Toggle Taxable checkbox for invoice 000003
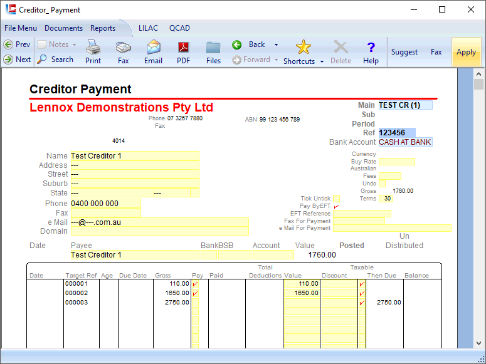486x364 pixels. [x=362, y=303]
